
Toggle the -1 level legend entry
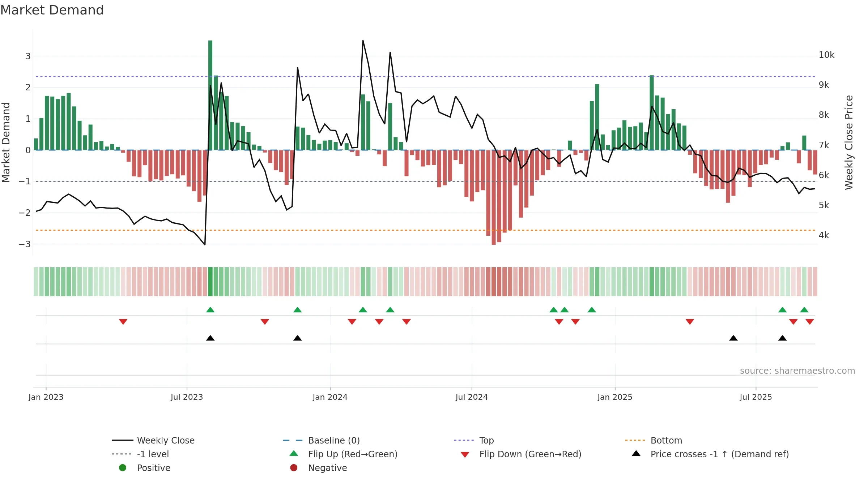[140, 454]
